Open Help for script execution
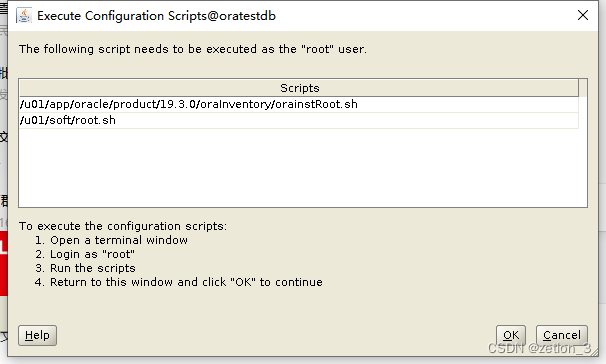 click(37, 335)
